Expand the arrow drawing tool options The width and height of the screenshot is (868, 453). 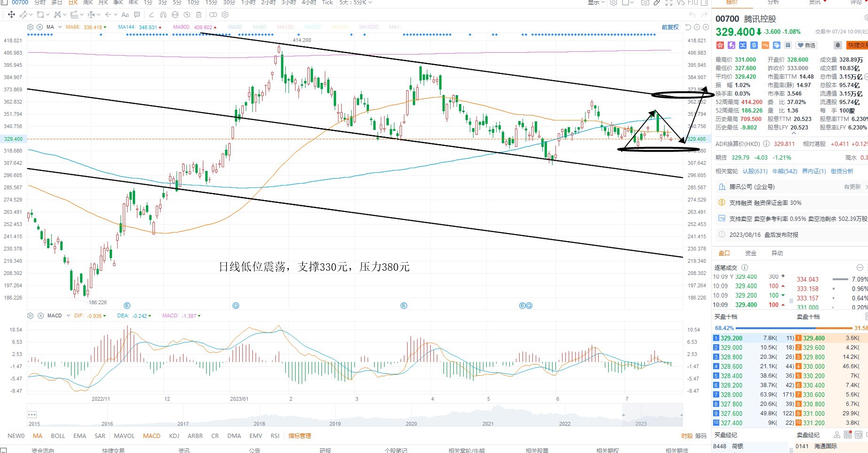115,15
